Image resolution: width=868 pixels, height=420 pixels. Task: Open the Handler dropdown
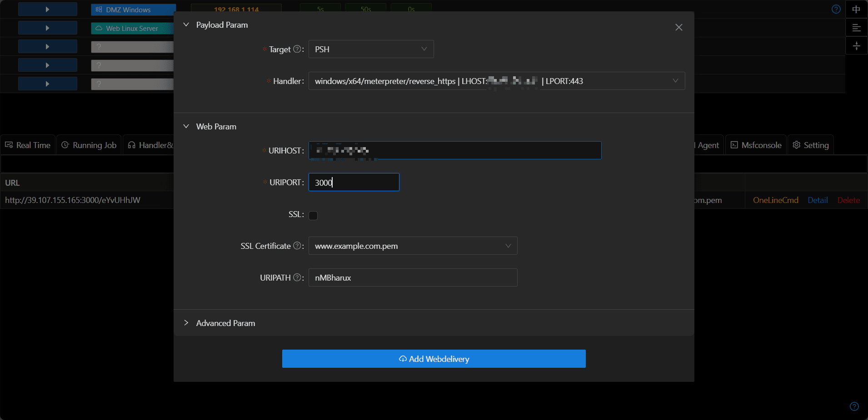tap(496, 81)
